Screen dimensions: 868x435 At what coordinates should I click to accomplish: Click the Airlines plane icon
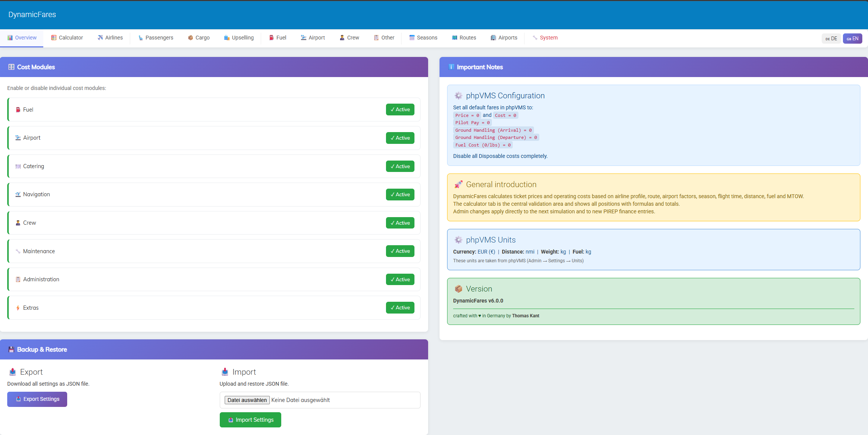click(100, 38)
